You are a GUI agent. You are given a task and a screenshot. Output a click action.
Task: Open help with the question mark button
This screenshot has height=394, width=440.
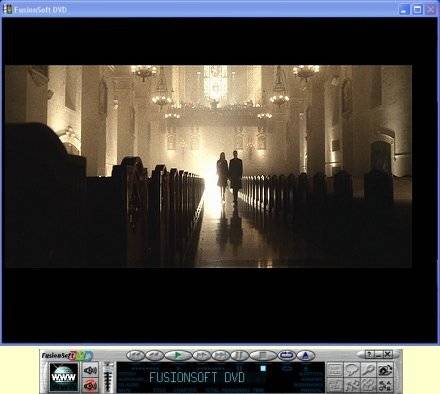tap(369, 354)
